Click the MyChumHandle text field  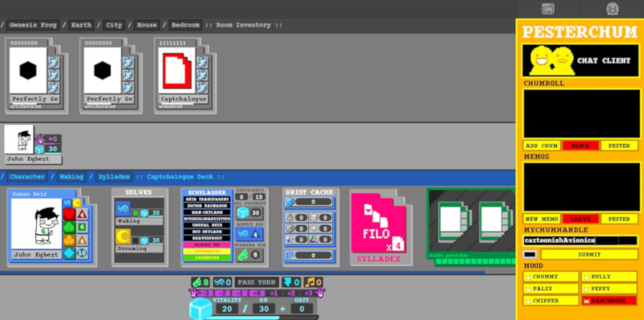(580, 240)
